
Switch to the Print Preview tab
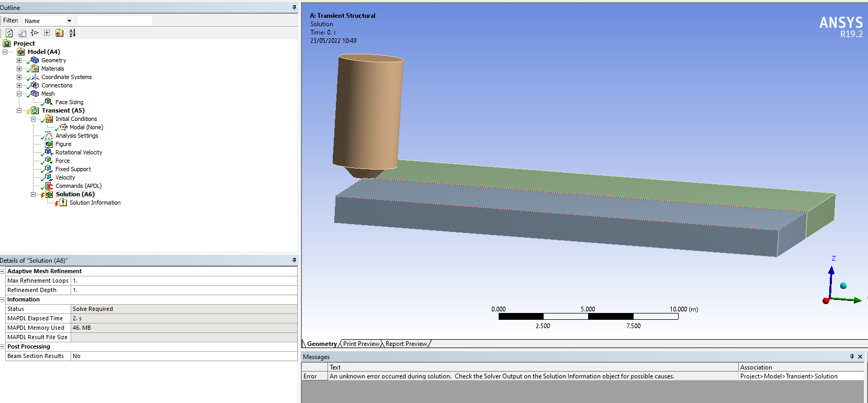[x=361, y=344]
